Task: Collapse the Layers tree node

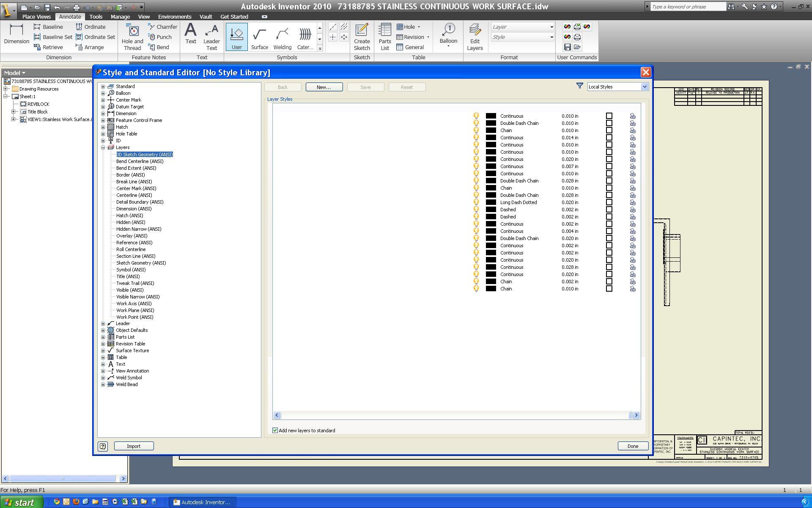Action: click(103, 147)
